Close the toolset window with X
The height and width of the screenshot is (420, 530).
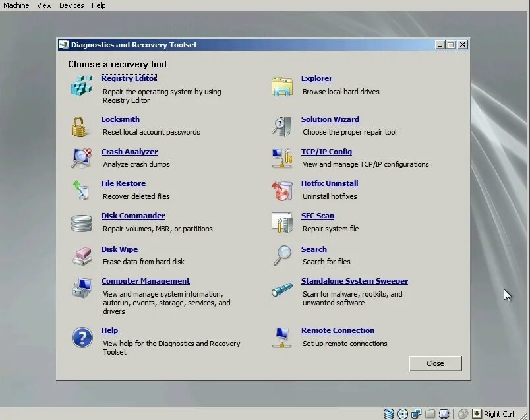tap(463, 45)
